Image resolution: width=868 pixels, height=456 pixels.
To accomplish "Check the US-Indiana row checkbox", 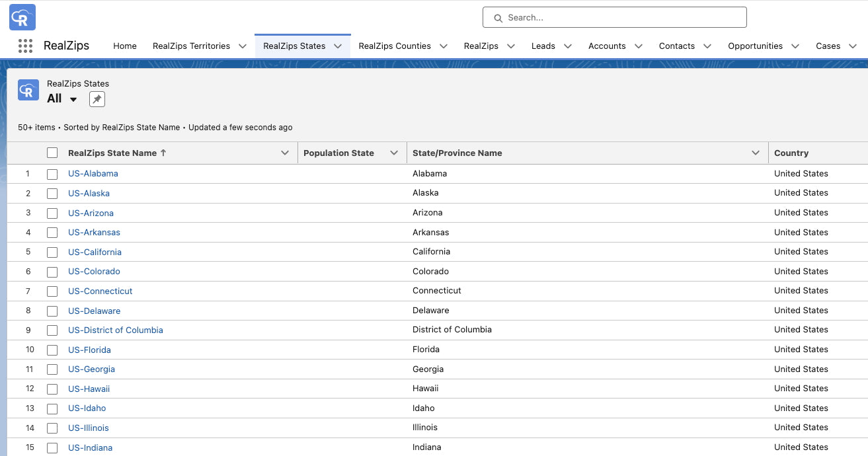I will [52, 447].
